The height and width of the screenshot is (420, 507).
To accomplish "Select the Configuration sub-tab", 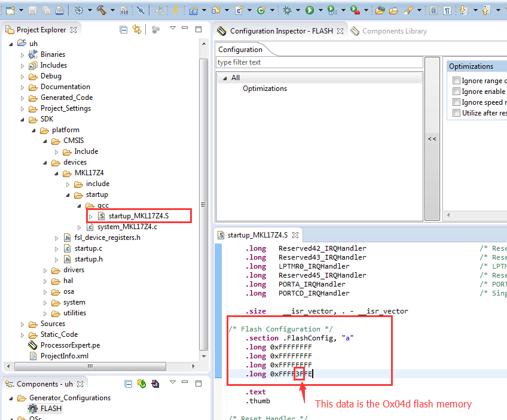I will coord(240,50).
